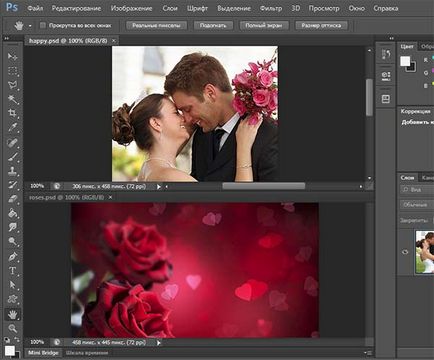The width and height of the screenshot is (434, 360).
Task: Click the actual pixels button
Action: pyautogui.click(x=156, y=25)
